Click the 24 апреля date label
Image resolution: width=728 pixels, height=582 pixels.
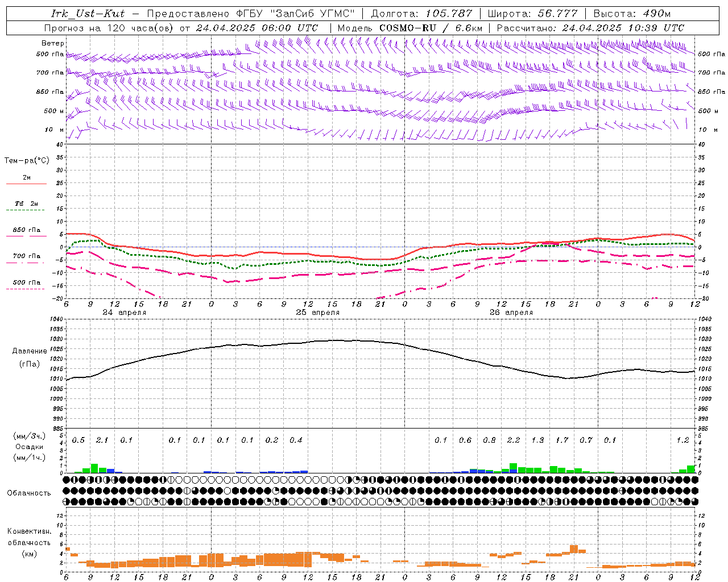124,313
